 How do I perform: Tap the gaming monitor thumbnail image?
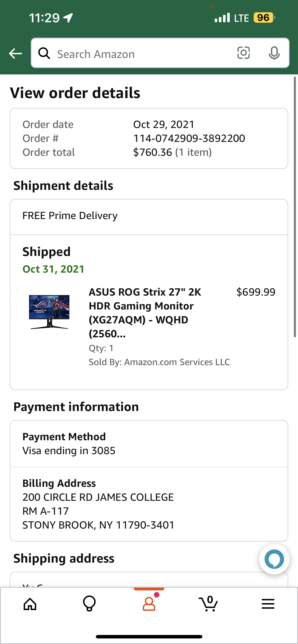[x=49, y=312]
